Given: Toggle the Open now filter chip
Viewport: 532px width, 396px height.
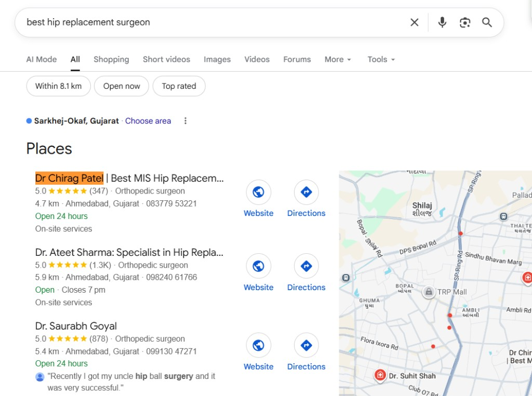Looking at the screenshot, I should point(122,86).
